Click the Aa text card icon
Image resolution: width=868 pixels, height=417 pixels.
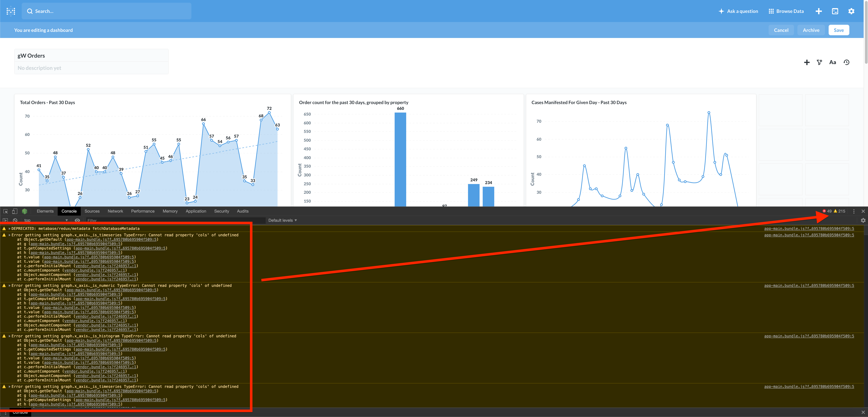[x=833, y=62]
